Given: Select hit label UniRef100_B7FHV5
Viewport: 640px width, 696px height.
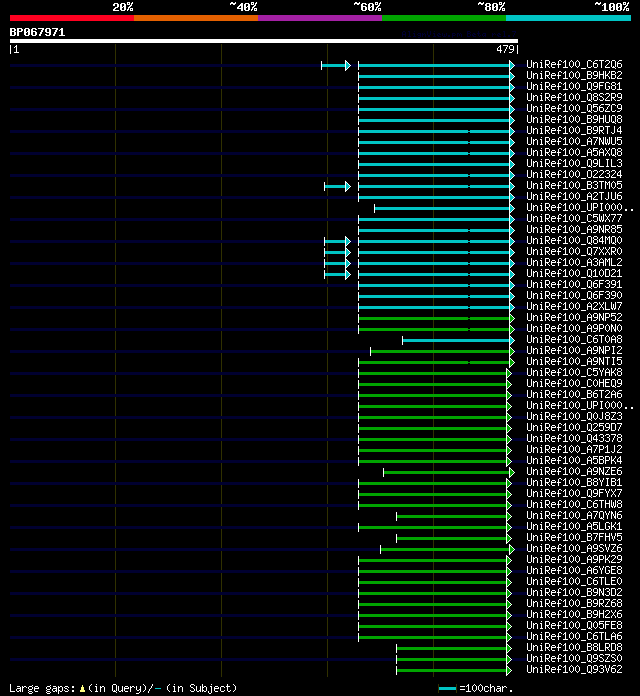Looking at the screenshot, I should click(x=574, y=537).
